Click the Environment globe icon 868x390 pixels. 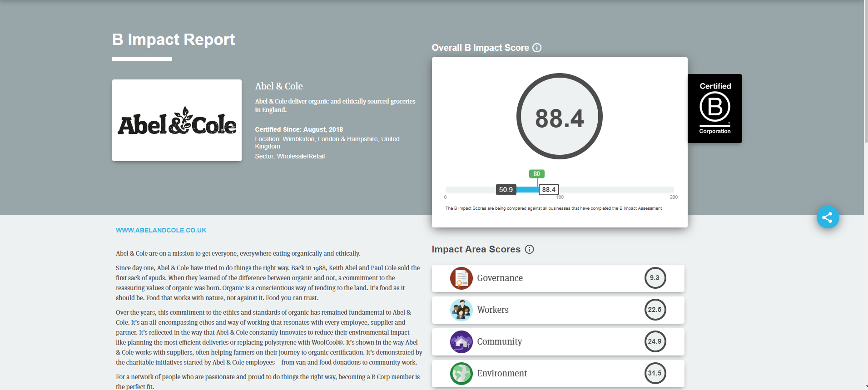coord(461,373)
